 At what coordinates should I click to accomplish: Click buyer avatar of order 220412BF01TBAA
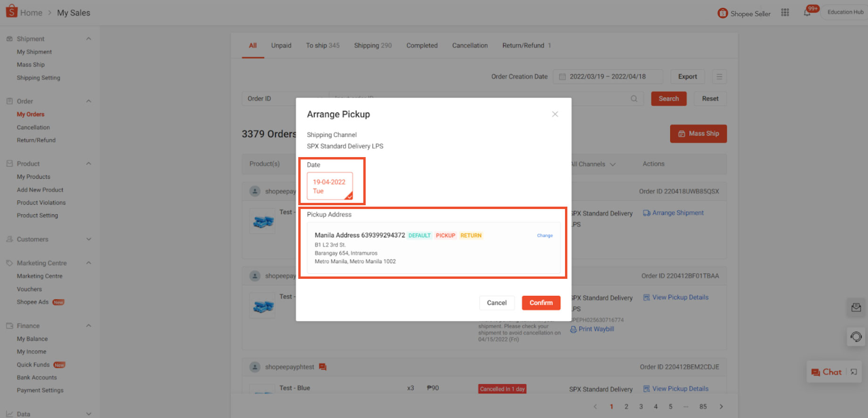pyautogui.click(x=255, y=276)
